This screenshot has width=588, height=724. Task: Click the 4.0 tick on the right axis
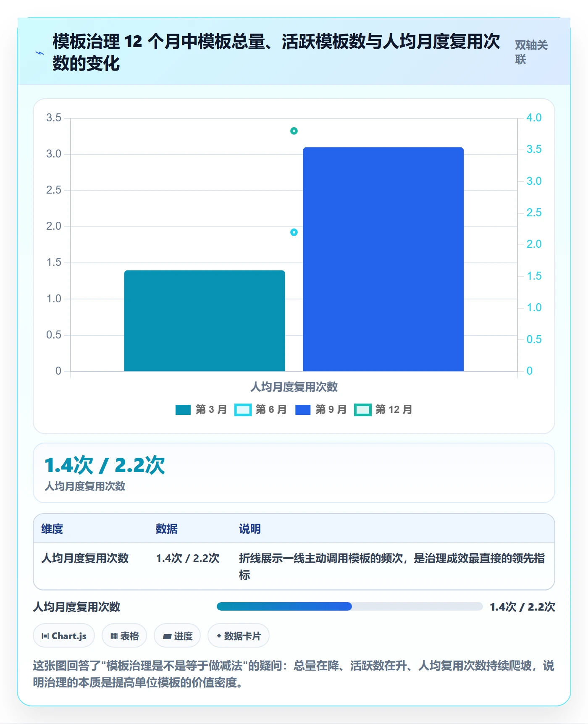[534, 118]
